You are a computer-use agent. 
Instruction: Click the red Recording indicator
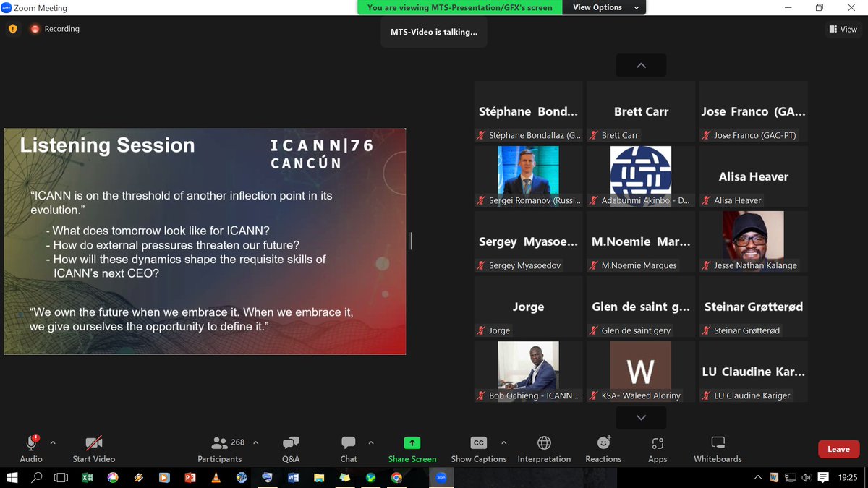pos(55,29)
